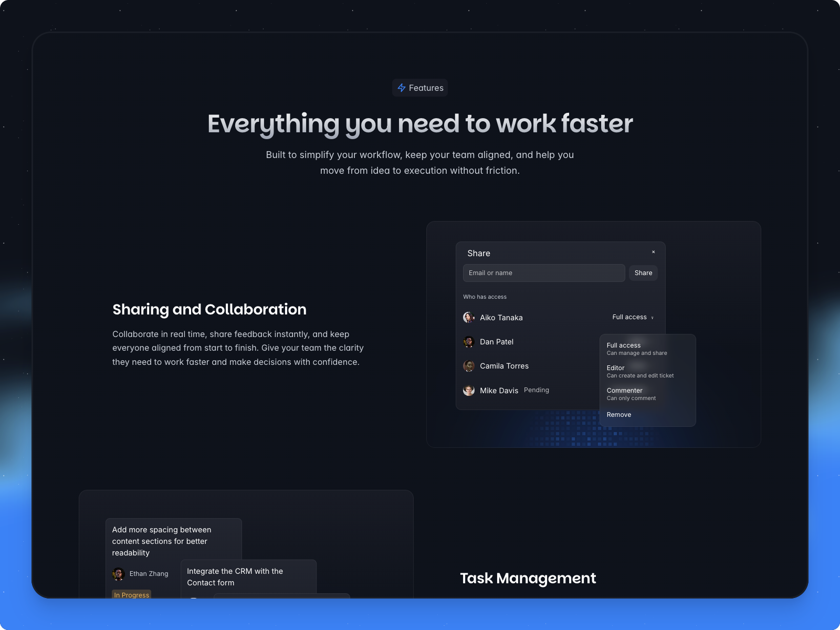Click Ethan Zhang's avatar on the task card
Viewport: 840px width, 630px height.
118,574
